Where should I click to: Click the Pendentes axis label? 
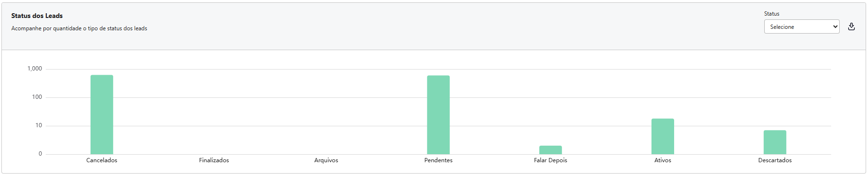click(x=438, y=160)
